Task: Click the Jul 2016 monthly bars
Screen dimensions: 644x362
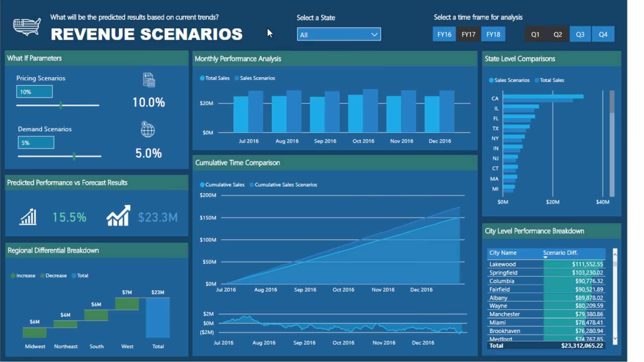Action: (248, 112)
